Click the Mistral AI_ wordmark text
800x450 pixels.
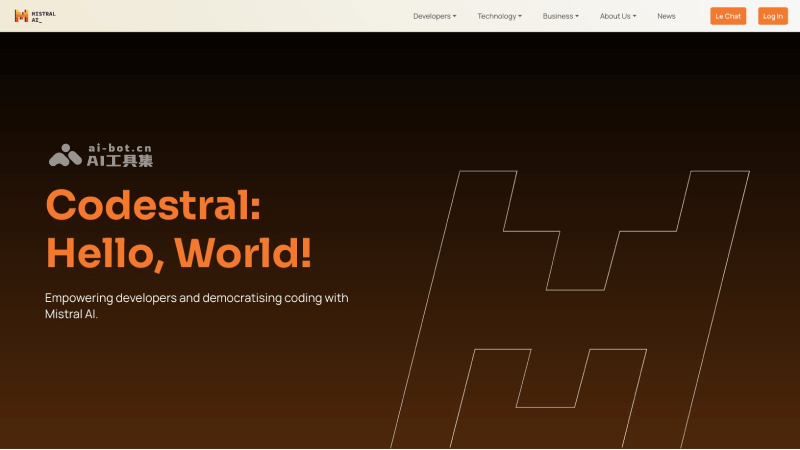pyautogui.click(x=43, y=16)
